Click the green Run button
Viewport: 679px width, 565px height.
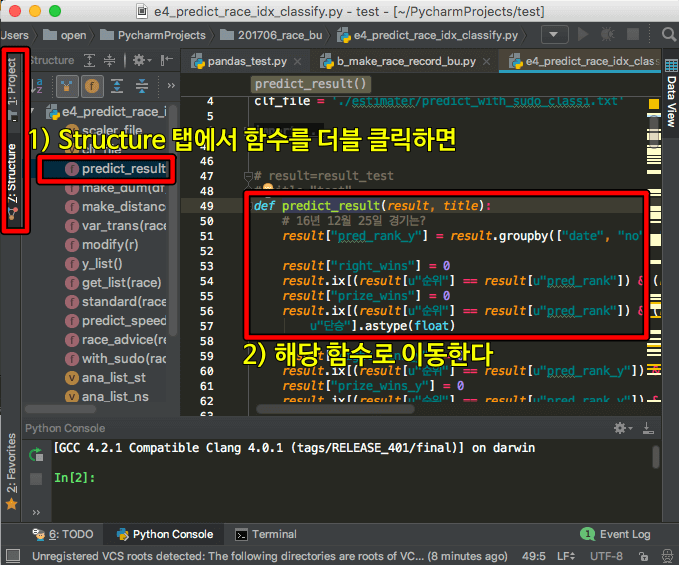tap(583, 35)
